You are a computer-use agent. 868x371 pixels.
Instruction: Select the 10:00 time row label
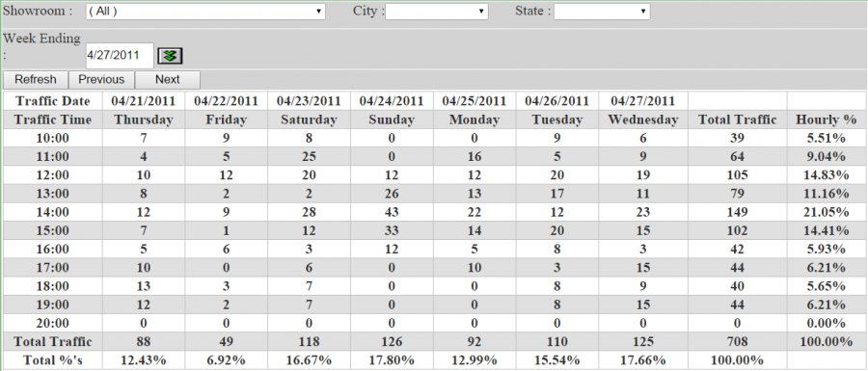click(x=53, y=138)
